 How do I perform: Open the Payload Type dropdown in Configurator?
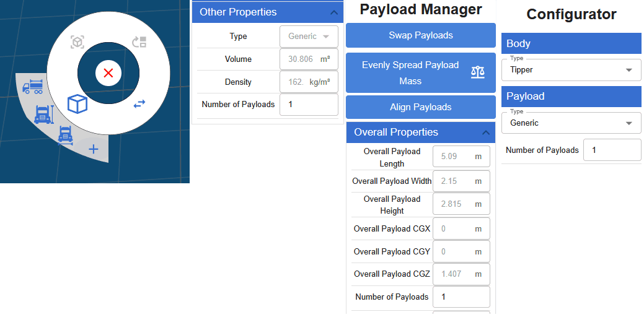pos(571,123)
